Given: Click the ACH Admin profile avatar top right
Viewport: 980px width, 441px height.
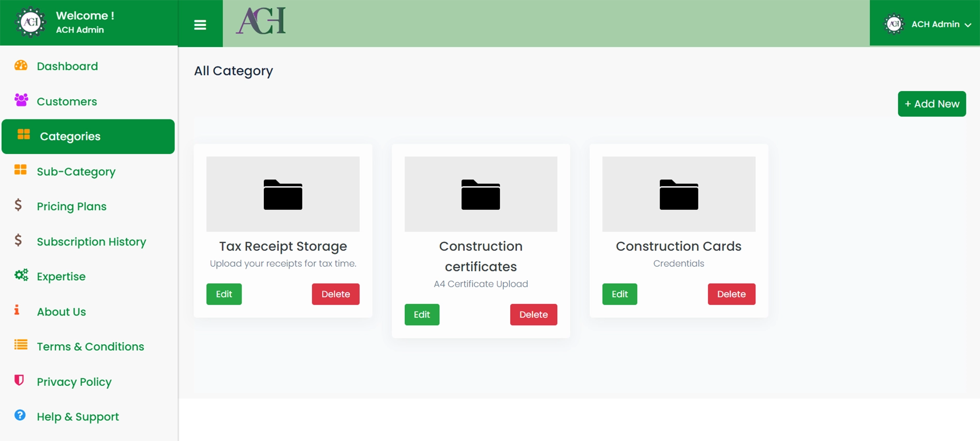Looking at the screenshot, I should pyautogui.click(x=894, y=24).
